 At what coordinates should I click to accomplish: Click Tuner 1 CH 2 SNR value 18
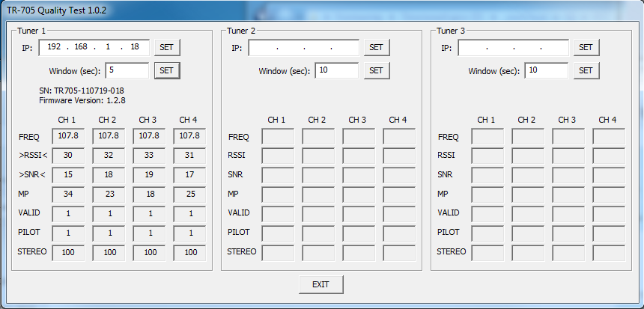[109, 175]
